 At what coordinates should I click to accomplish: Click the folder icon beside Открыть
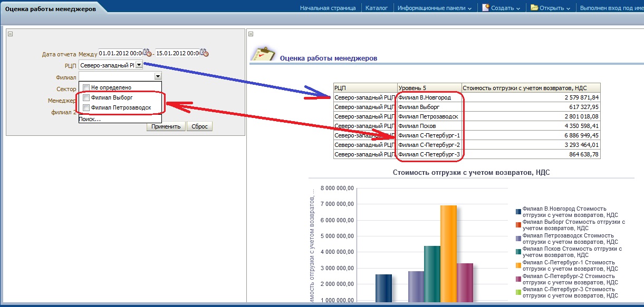(x=534, y=8)
